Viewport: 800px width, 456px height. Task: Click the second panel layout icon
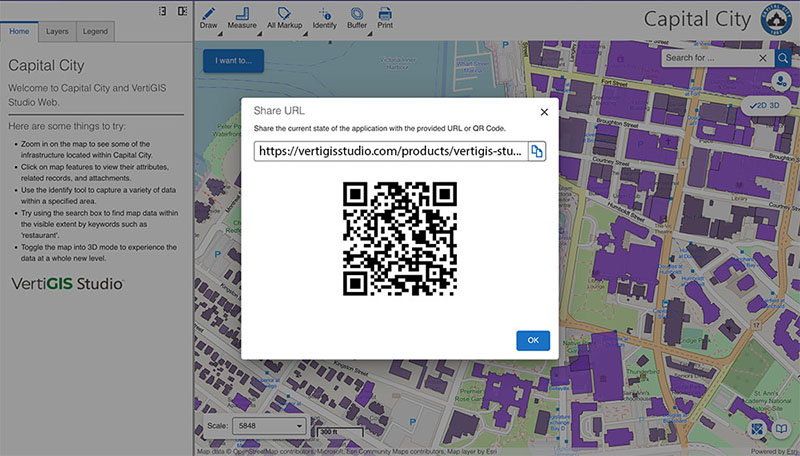point(182,11)
